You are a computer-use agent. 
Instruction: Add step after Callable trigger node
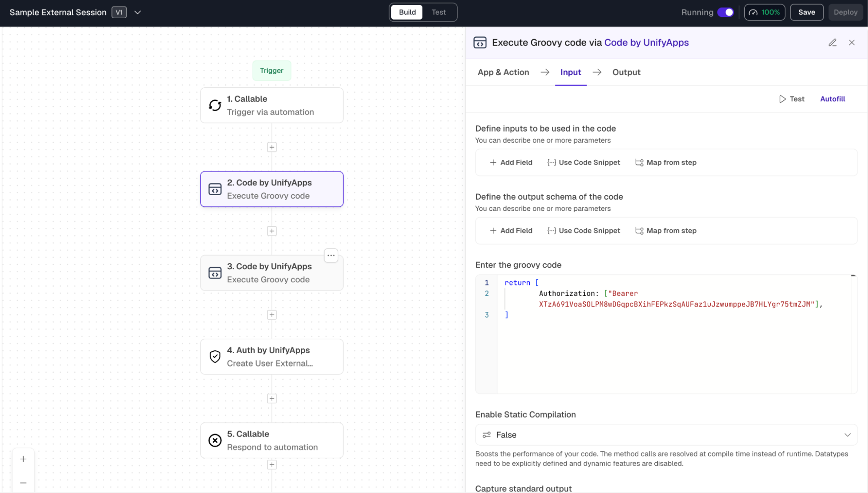pyautogui.click(x=272, y=147)
